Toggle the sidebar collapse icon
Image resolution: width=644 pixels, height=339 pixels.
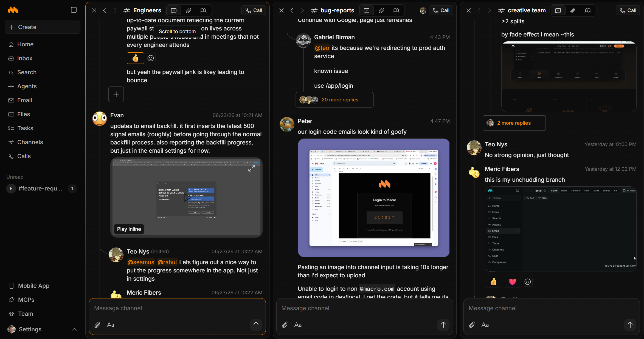74,10
